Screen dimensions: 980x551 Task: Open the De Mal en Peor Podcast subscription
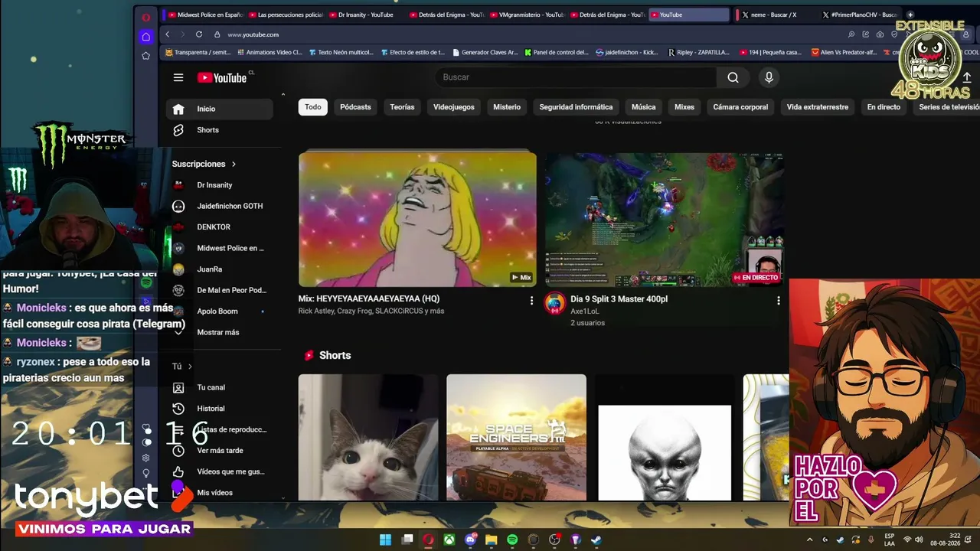(219, 290)
